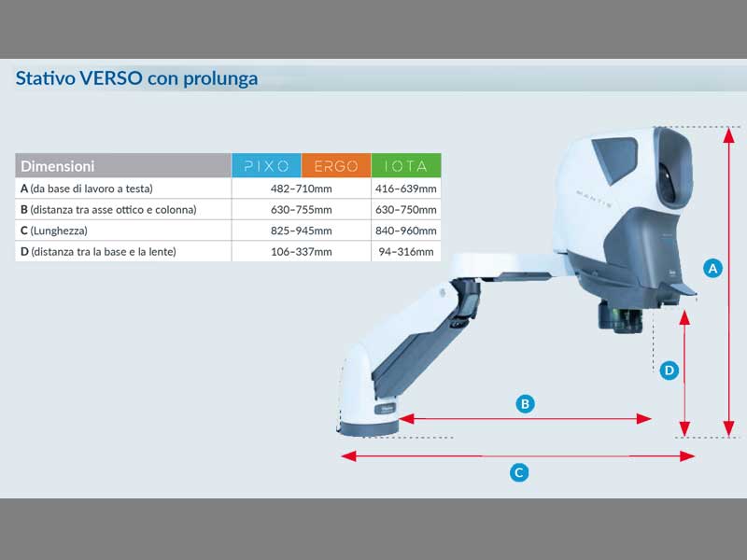This screenshot has width=747, height=560.
Task: Select row label 'C (Lunghezza)'
Action: coord(54,231)
